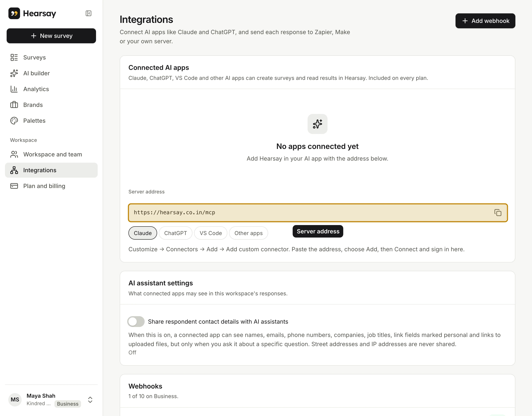This screenshot has height=416, width=532.
Task: Go to Analytics
Action: pyautogui.click(x=51, y=89)
